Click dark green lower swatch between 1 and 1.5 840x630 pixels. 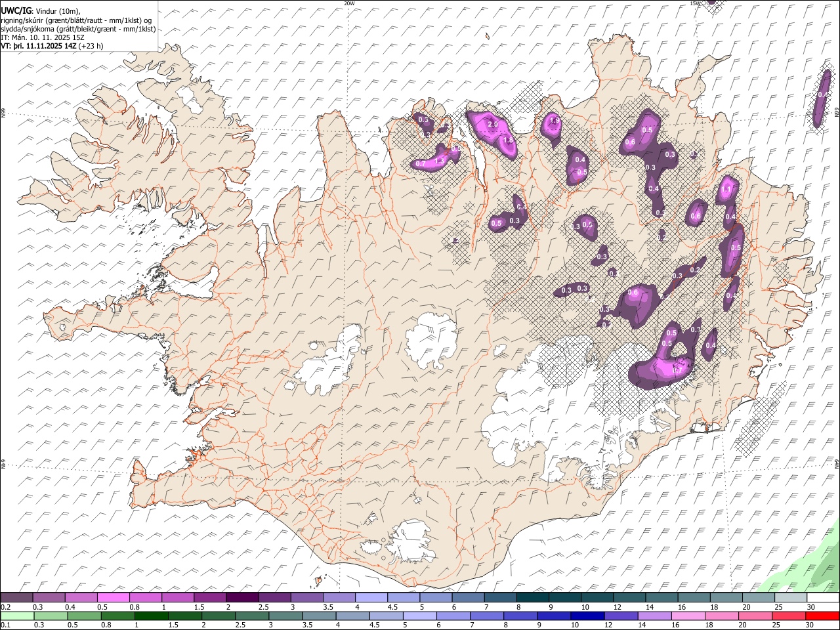tap(151, 616)
